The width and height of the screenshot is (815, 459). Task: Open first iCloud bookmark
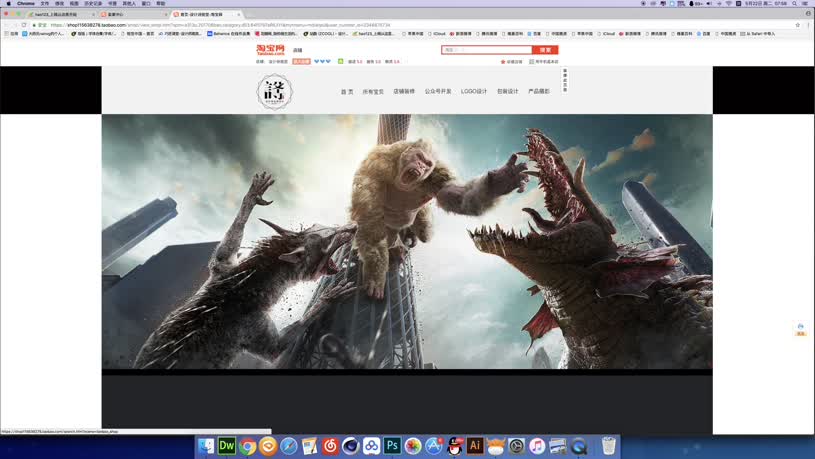tap(437, 34)
